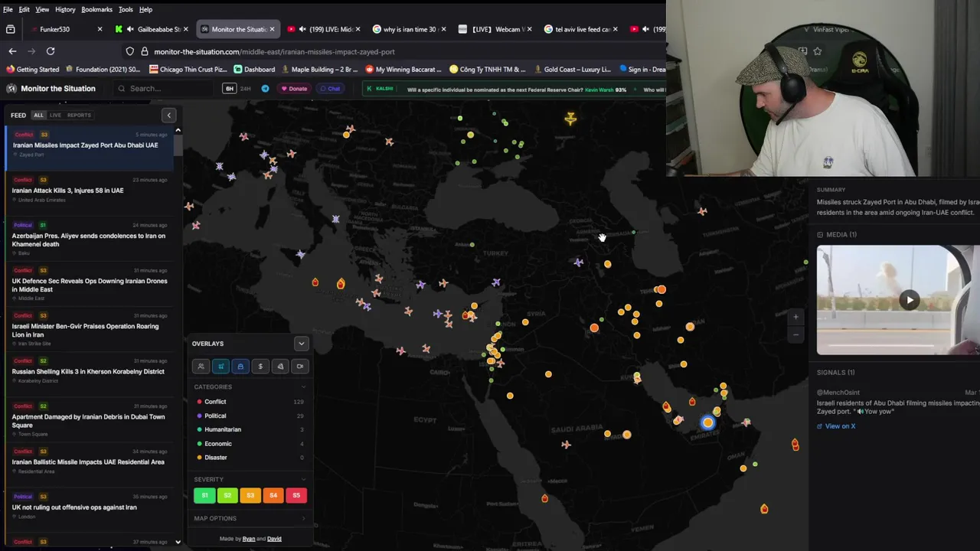Open Ben-Gvir Praises Operation feed item
Screen dimensions: 980x551
tap(89, 330)
